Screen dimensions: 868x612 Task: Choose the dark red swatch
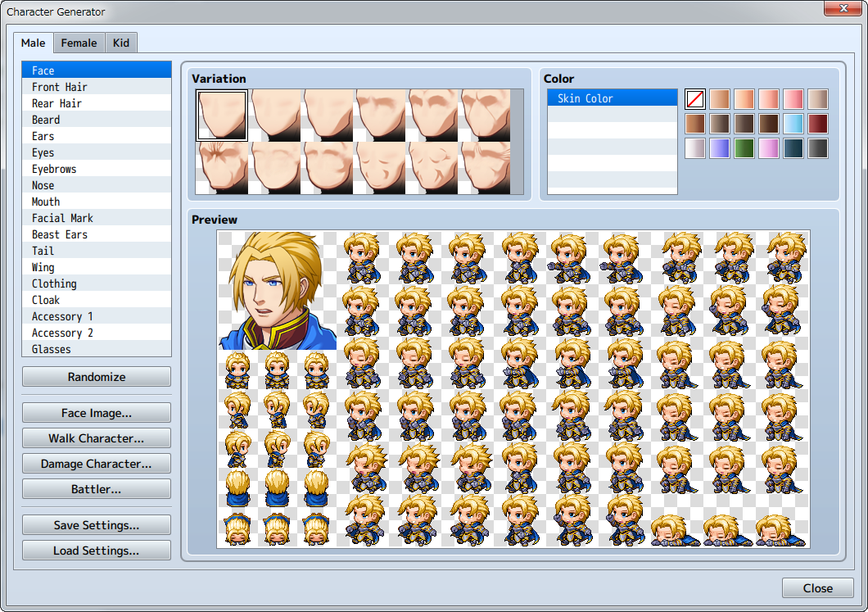click(817, 124)
